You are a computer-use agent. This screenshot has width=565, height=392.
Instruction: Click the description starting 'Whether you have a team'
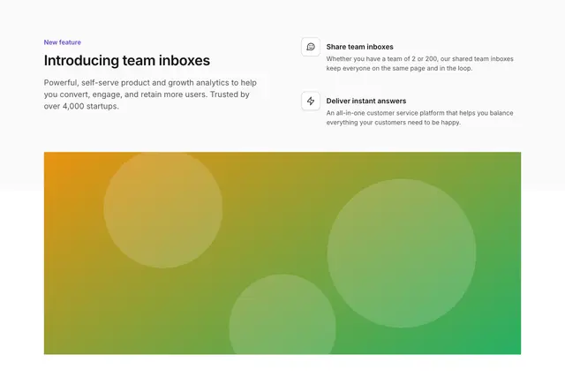[x=420, y=64]
